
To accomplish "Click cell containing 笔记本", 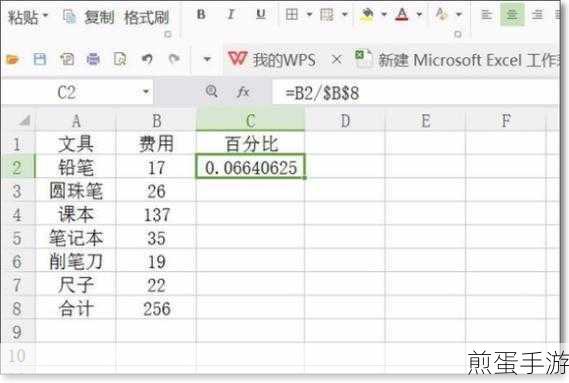I will pos(76,238).
